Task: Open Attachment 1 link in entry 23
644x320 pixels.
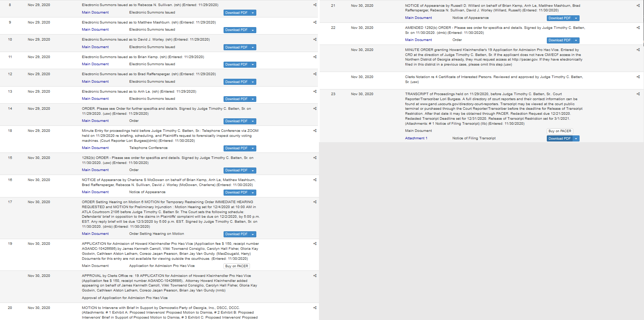Action: tap(416, 138)
